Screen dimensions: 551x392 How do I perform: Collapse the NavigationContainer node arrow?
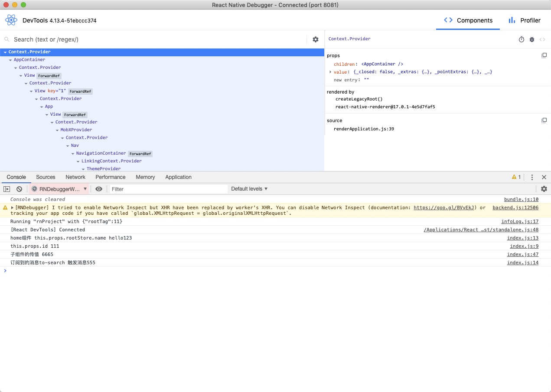click(x=72, y=153)
